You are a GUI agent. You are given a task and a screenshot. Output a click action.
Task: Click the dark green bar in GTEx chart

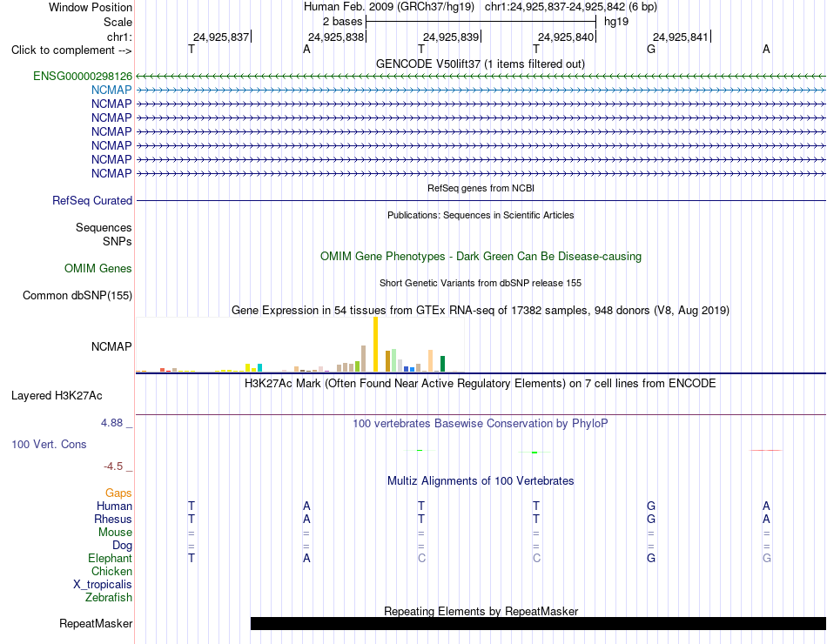pos(442,364)
